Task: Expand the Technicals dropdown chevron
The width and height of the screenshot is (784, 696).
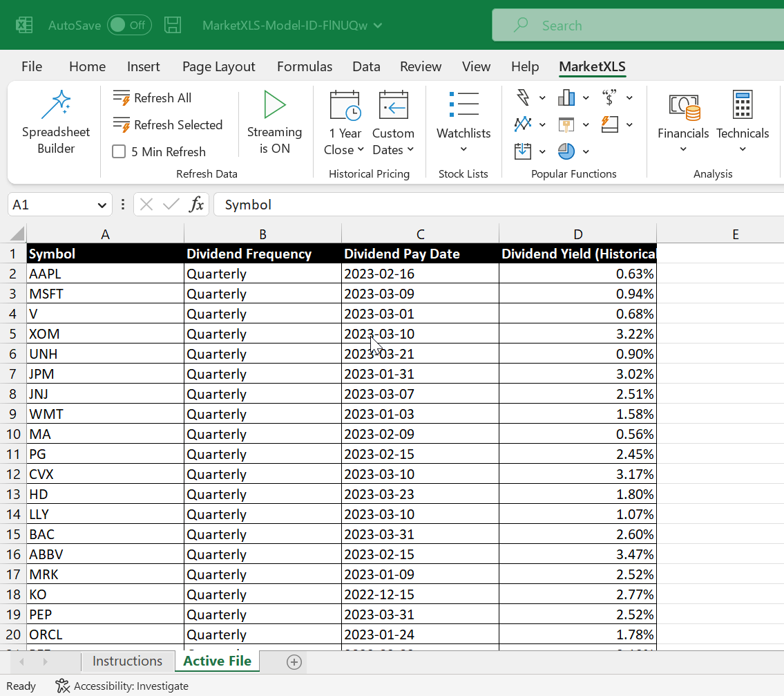Action: pos(743,149)
